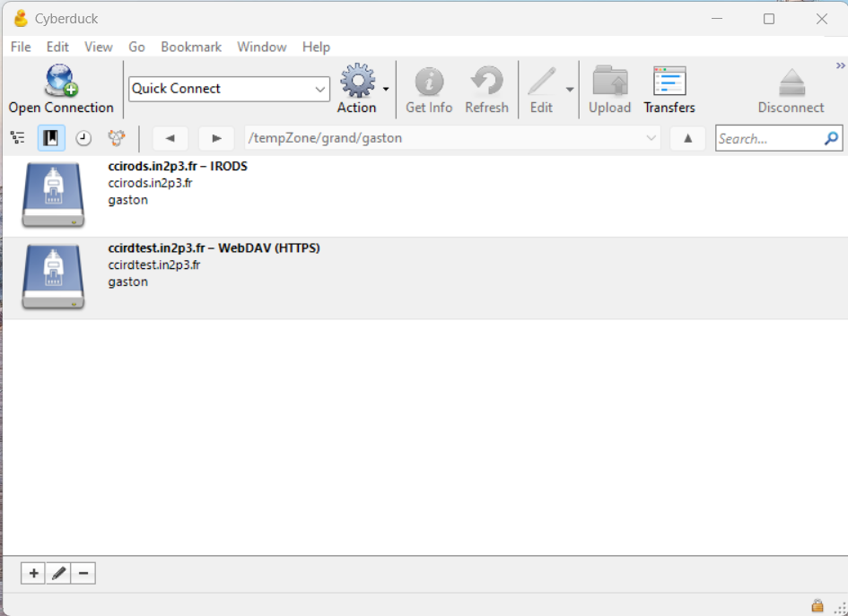Show Bonjour bookmarks view
The image size is (848, 616).
click(117, 138)
